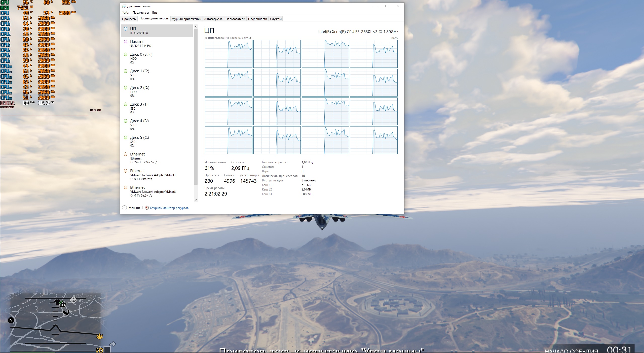Select the ЦП circle icon in sidebar
The width and height of the screenshot is (644, 353).
tap(126, 29)
